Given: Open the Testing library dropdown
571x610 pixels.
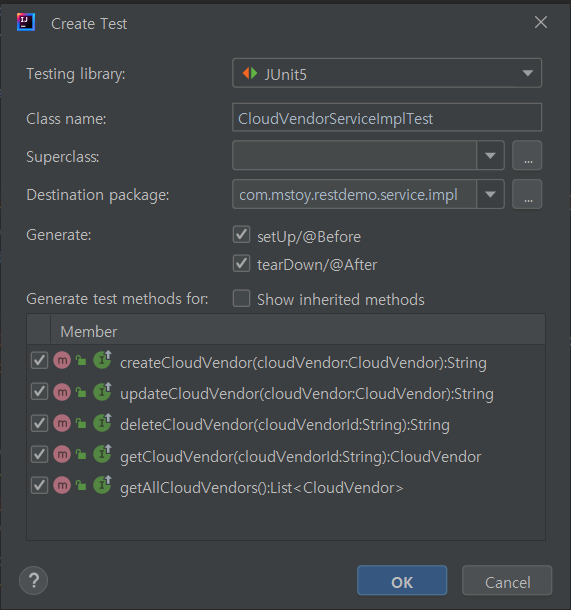Looking at the screenshot, I should pyautogui.click(x=387, y=73).
